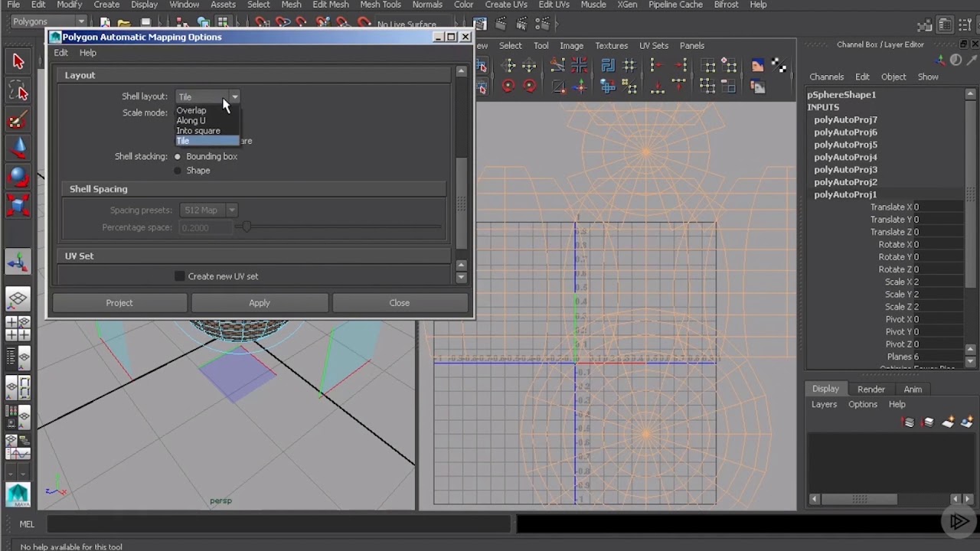Choose Along U from Shell layout list

tap(191, 120)
